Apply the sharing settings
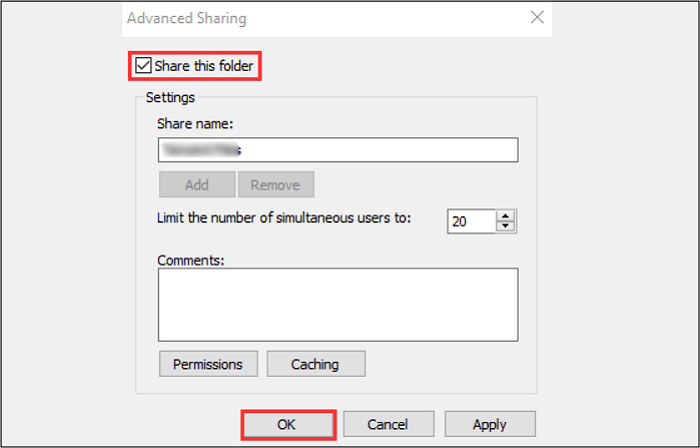The image size is (700, 448). (x=489, y=424)
